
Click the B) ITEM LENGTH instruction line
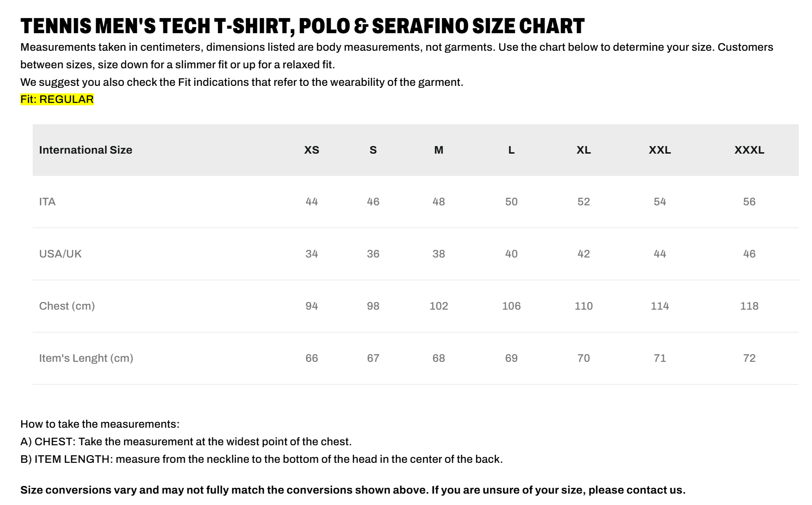pyautogui.click(x=262, y=459)
